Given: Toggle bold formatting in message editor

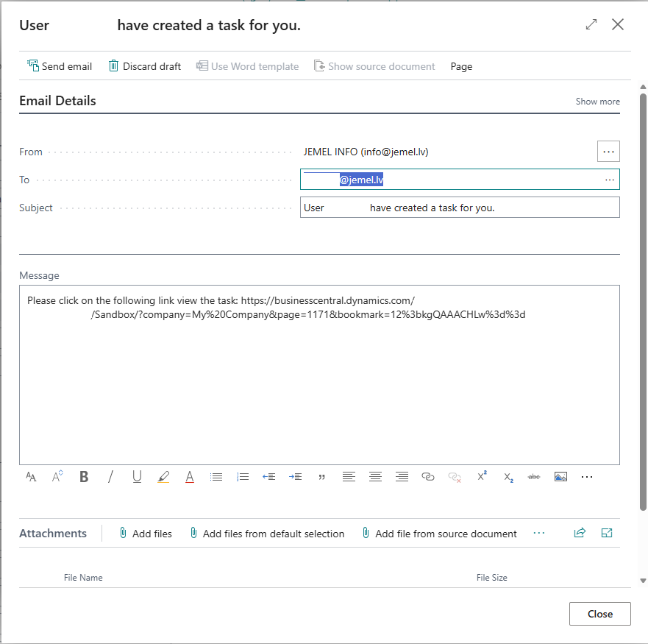Looking at the screenshot, I should coord(84,477).
